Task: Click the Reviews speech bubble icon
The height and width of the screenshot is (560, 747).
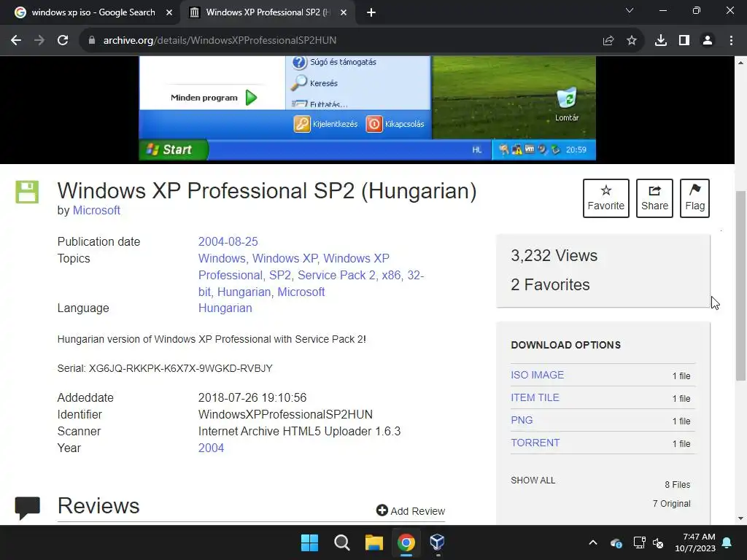Action: pos(28,507)
